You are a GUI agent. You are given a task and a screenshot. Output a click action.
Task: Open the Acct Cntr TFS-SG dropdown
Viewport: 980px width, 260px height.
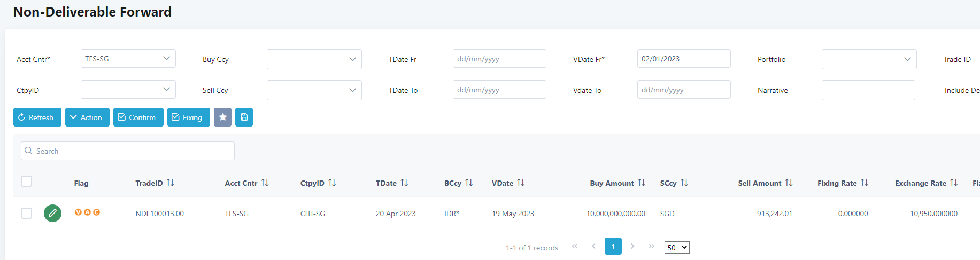128,59
